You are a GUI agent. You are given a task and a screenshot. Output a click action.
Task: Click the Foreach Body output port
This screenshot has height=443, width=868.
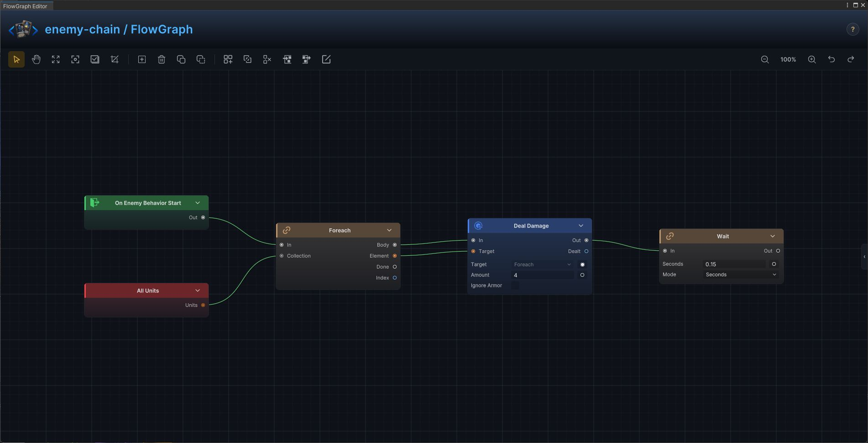[395, 245]
